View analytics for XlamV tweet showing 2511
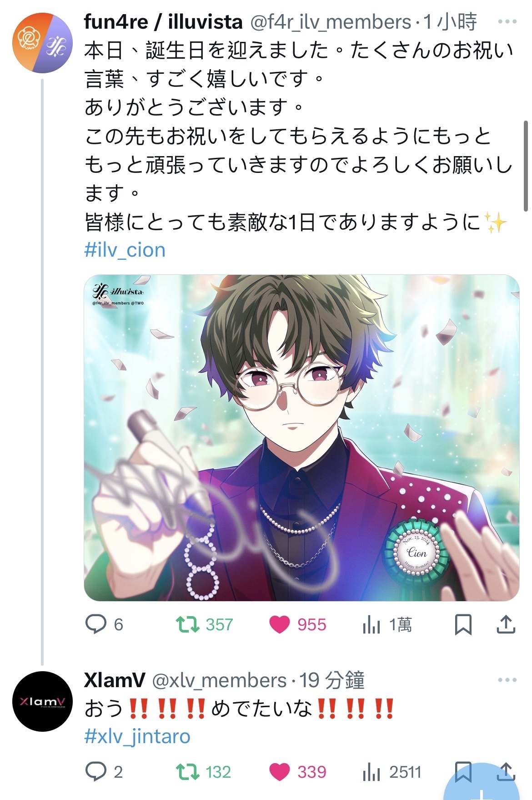Screen dimensions: 532x800 371,772
